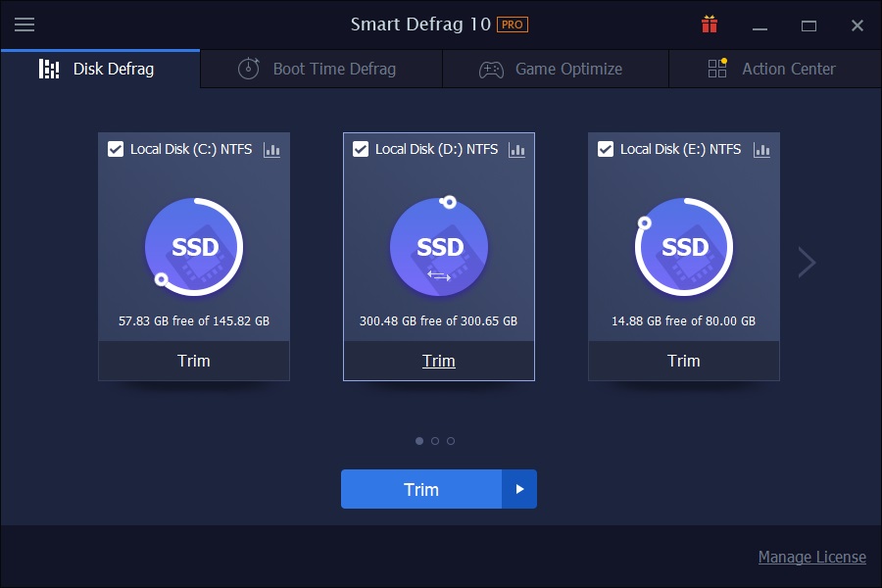Choose Trim action under Local Disk E:
Viewport: 882px width, 588px height.
click(684, 361)
